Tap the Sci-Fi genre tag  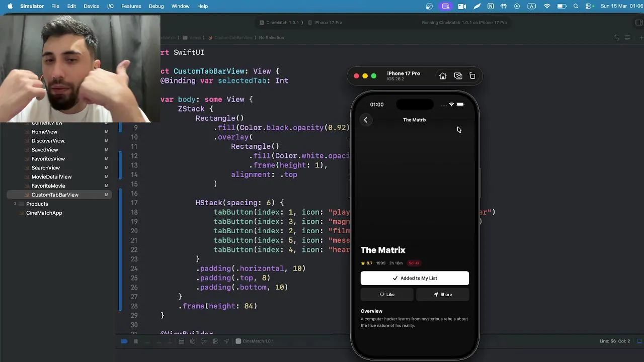point(414,263)
